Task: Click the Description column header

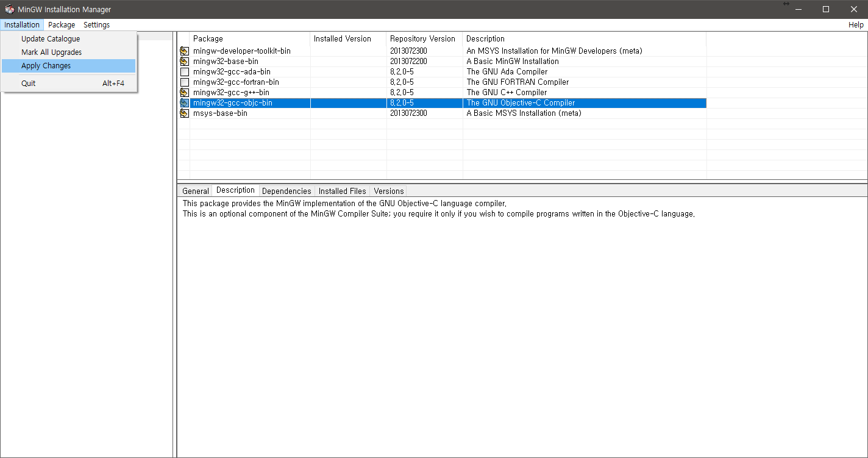Action: tap(584, 39)
